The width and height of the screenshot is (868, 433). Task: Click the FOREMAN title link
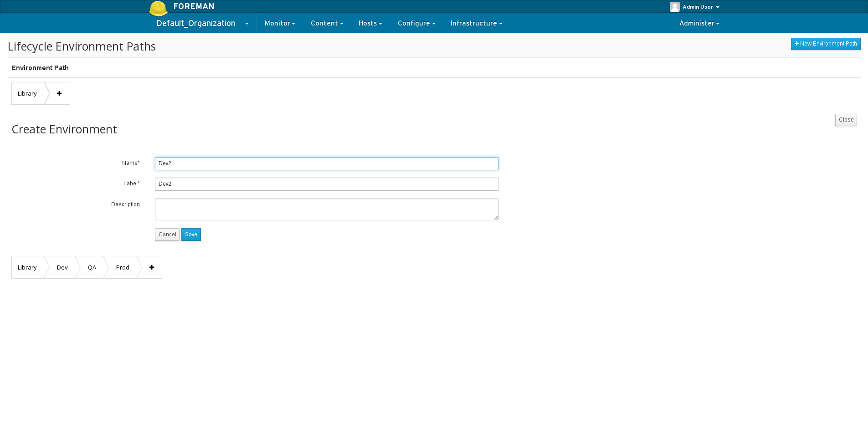coord(194,6)
